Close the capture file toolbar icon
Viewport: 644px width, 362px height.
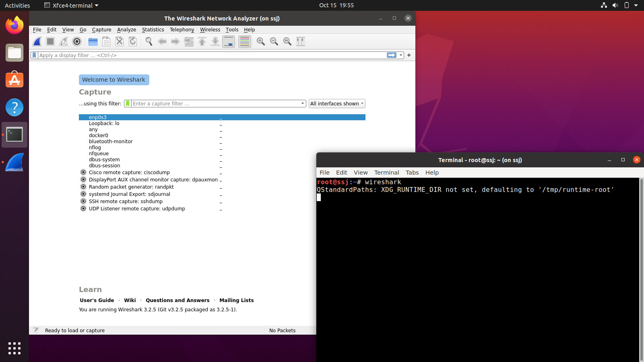pos(120,41)
